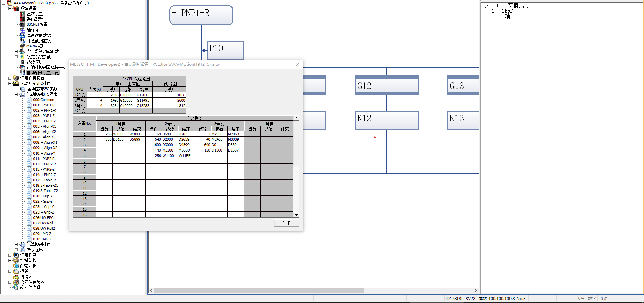The height and width of the screenshot is (303, 644).
Task: Collapse the 系统设置 tree node
Action: (10, 8)
